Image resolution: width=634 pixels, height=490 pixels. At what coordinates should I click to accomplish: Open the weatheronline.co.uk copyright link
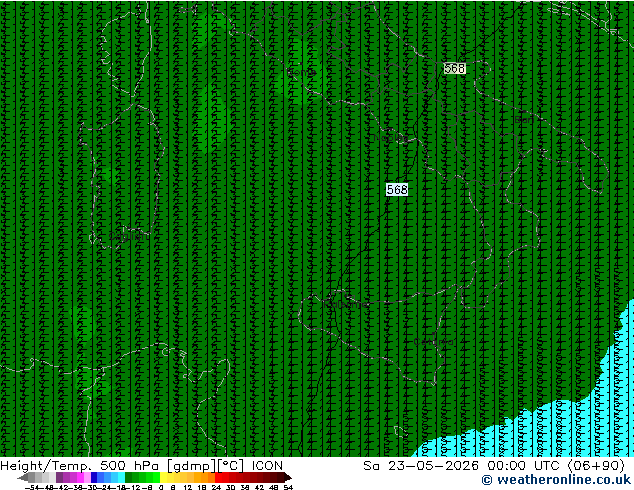556,480
